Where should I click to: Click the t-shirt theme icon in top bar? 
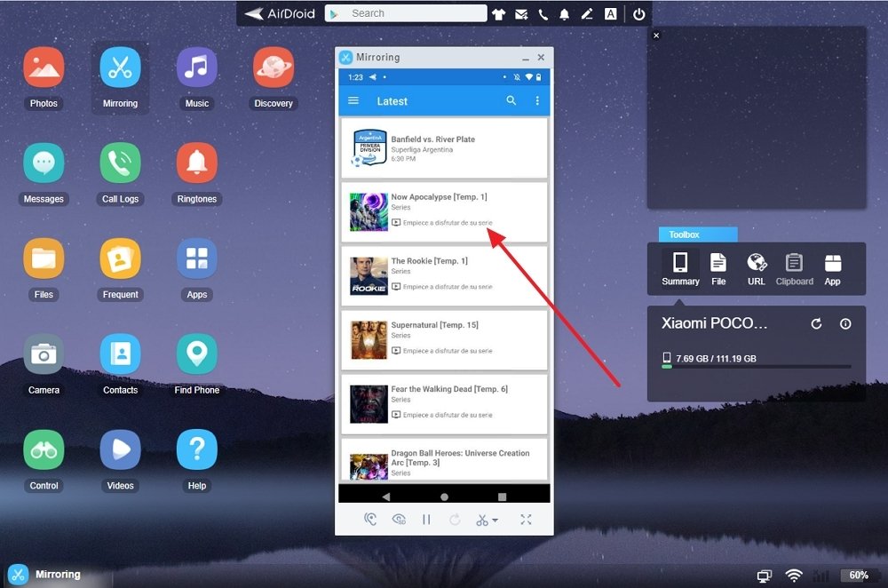click(498, 14)
